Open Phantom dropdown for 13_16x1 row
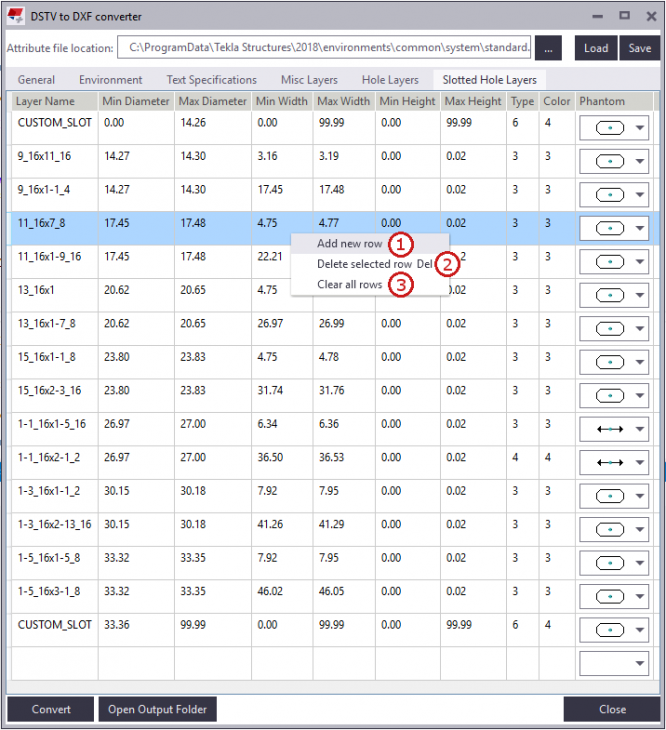Screen dimensions: 666x730 point(614,295)
